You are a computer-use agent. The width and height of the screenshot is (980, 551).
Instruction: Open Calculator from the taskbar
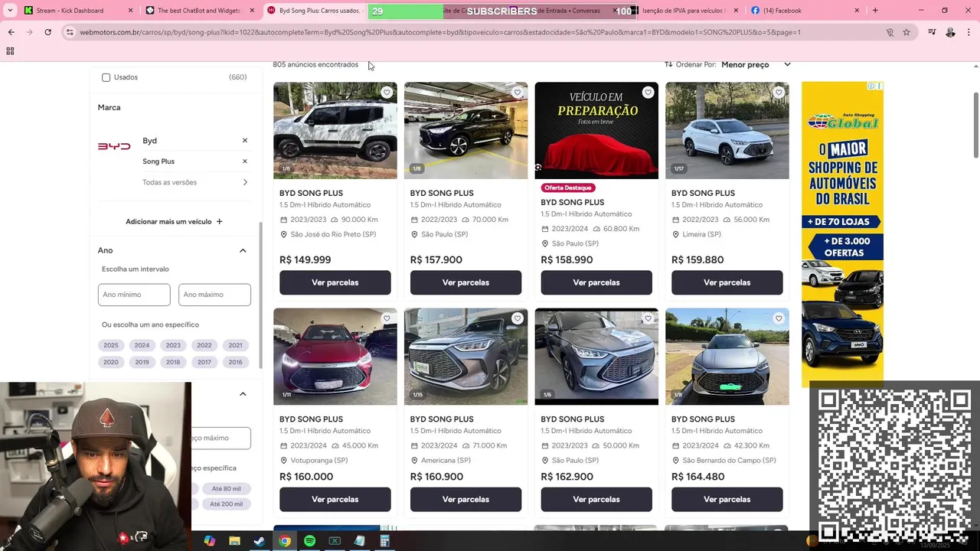(x=384, y=541)
